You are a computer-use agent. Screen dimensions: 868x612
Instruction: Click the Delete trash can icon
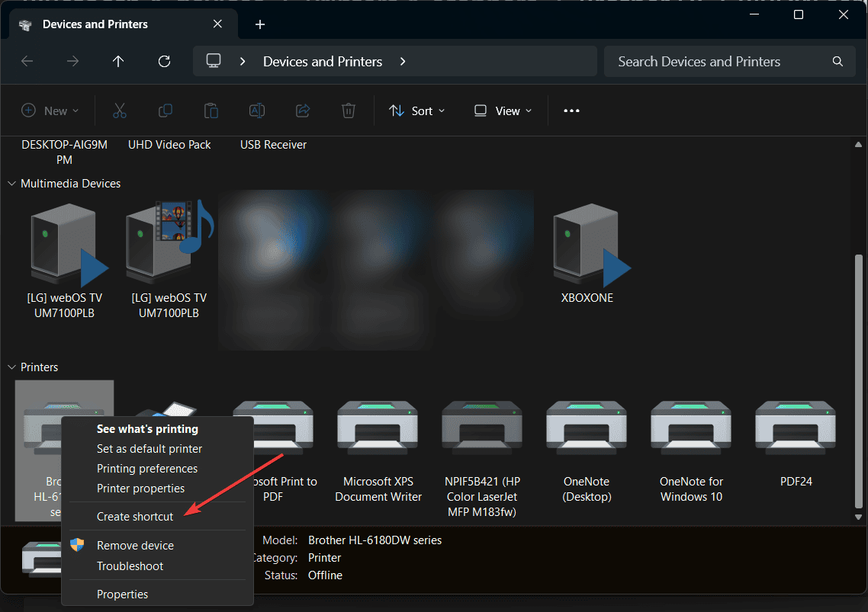[x=349, y=111]
